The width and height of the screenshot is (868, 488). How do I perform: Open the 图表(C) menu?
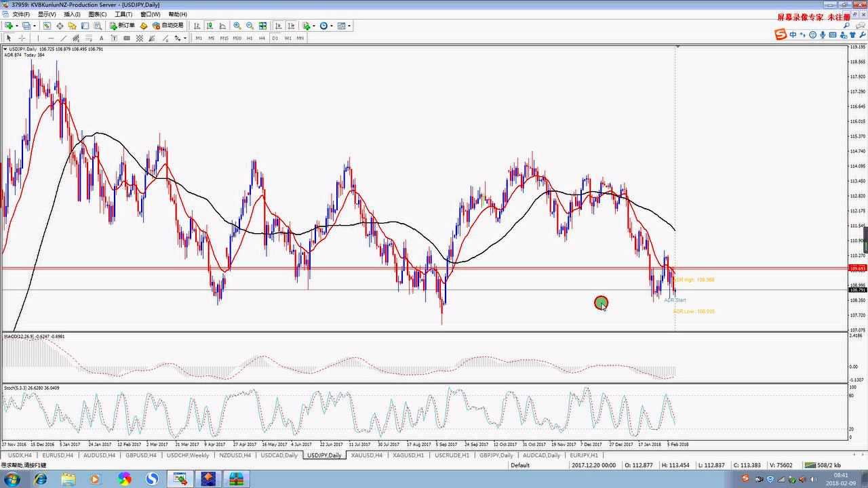[x=98, y=14]
